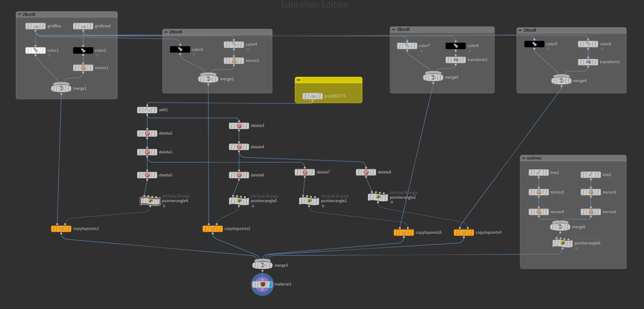Screen dimensions: 644x309
Task: Collapse the yellow network box
Action: (298, 80)
